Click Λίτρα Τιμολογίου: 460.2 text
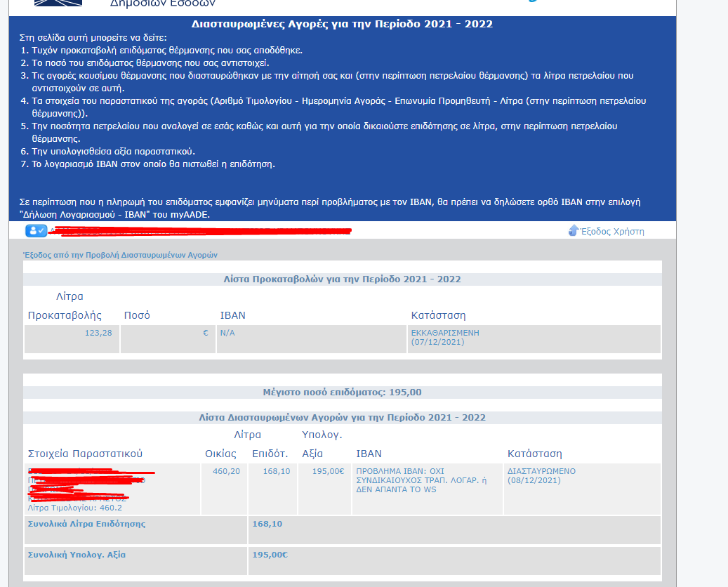 tap(74, 508)
